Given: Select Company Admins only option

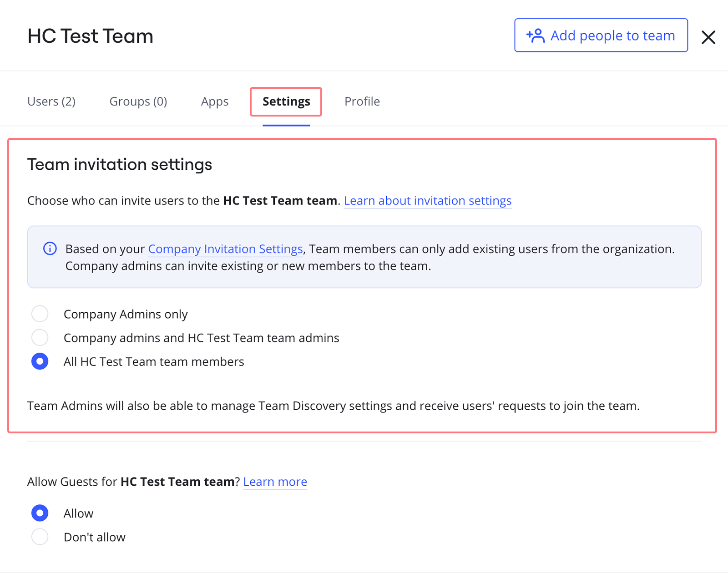Looking at the screenshot, I should tap(40, 314).
